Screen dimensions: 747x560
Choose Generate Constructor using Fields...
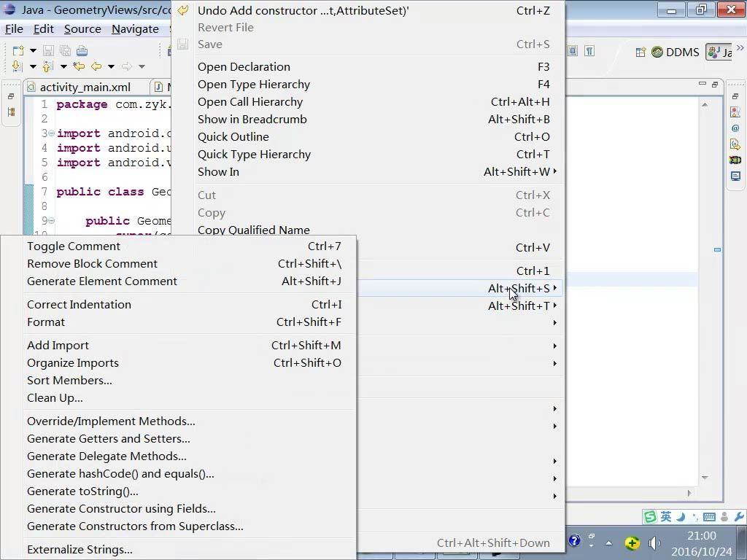(179, 508)
